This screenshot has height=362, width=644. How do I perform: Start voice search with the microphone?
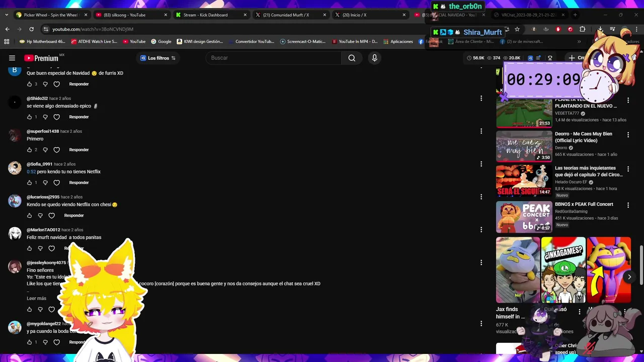tap(374, 58)
